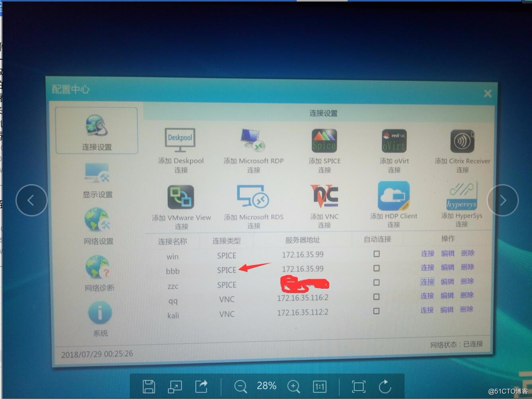Select the zzc connection name
This screenshot has height=399, width=532.
click(173, 286)
